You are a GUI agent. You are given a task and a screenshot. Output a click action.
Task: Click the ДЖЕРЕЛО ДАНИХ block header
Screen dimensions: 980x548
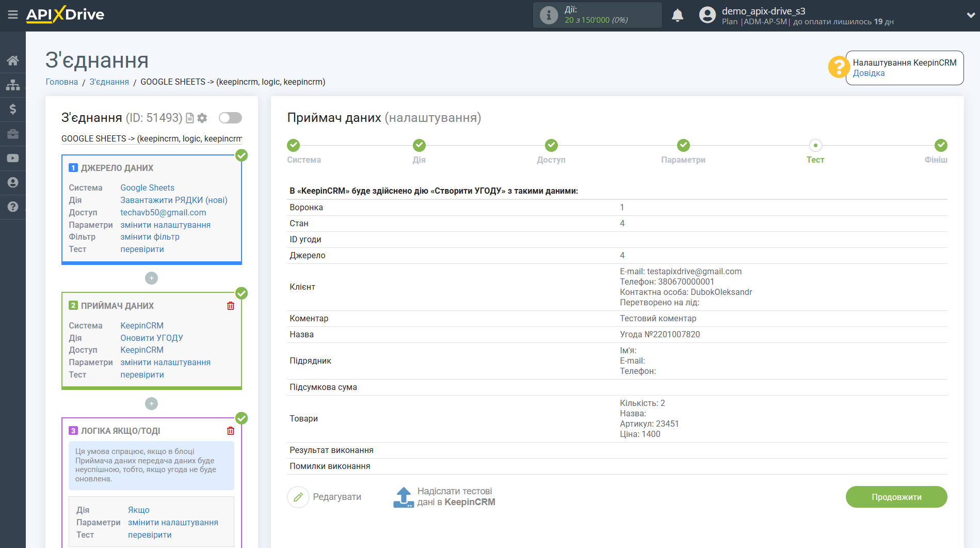coord(117,168)
